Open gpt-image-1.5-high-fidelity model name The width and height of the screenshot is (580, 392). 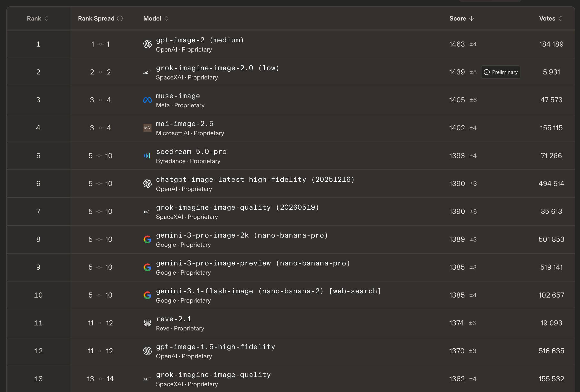point(215,347)
